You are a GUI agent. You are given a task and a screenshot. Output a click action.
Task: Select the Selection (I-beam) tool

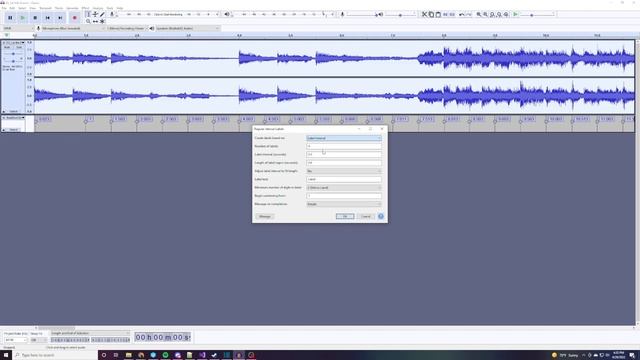click(88, 14)
